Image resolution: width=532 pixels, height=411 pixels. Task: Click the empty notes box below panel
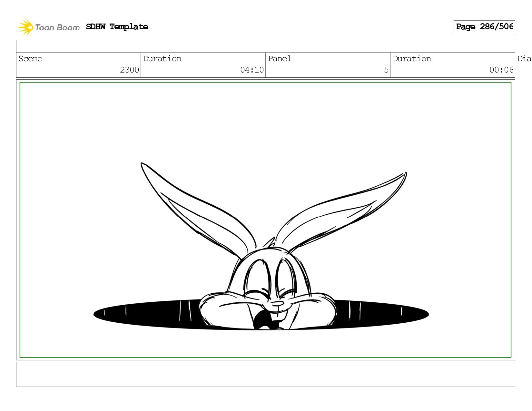[x=265, y=374]
